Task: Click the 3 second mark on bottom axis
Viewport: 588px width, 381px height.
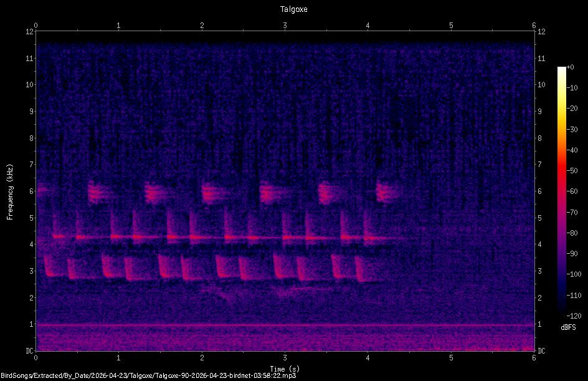Action: tap(285, 358)
